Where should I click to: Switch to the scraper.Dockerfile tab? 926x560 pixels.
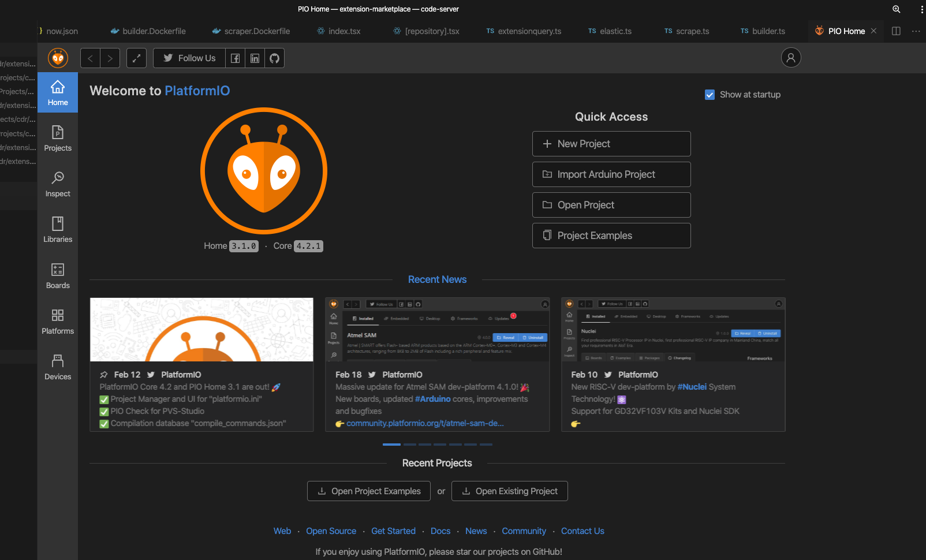tap(251, 31)
